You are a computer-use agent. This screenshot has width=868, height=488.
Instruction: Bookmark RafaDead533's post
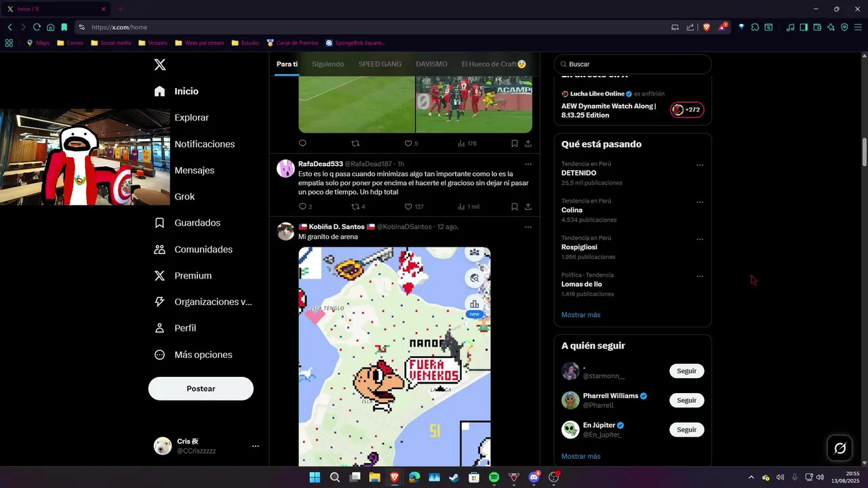click(515, 207)
